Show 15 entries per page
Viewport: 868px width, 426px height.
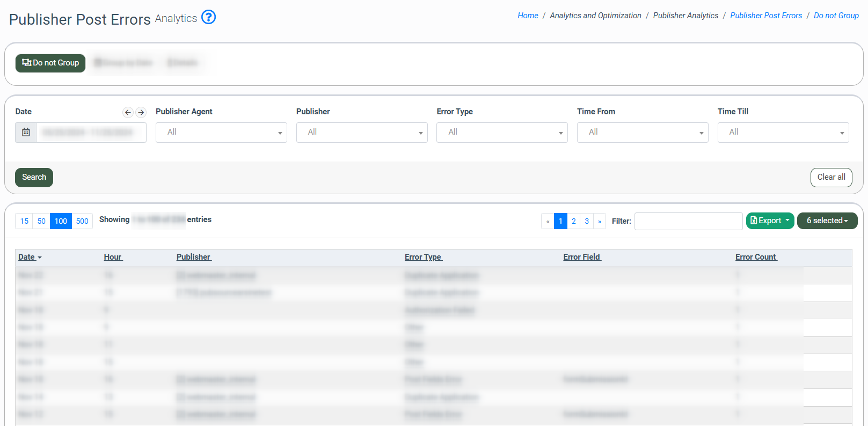pos(24,221)
